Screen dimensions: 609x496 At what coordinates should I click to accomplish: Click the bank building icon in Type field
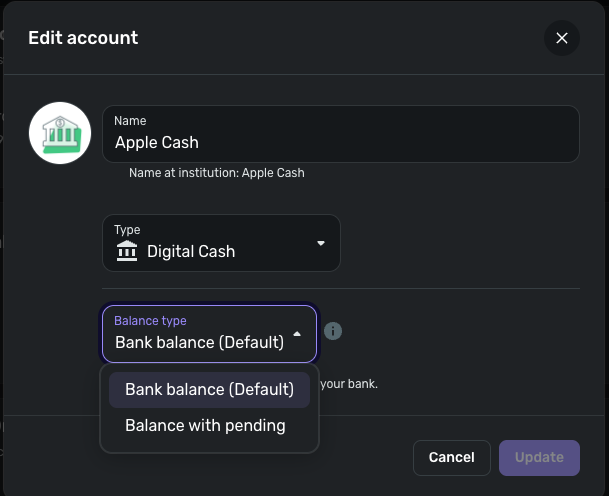127,251
